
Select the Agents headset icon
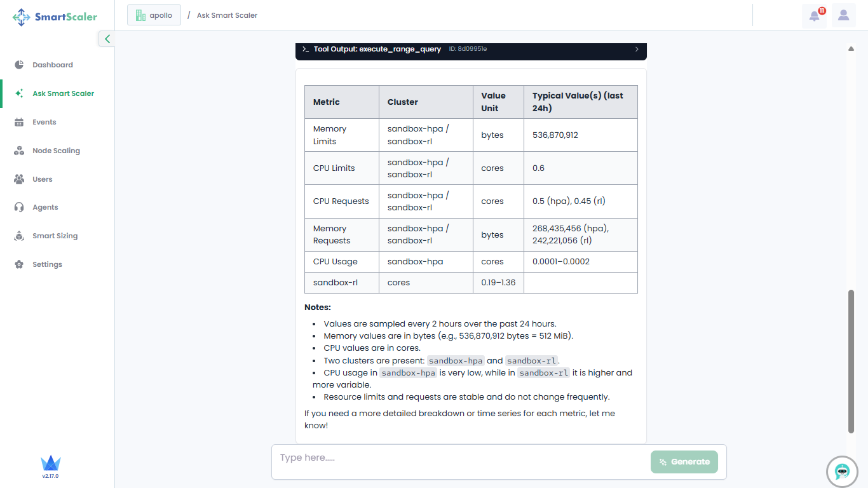(x=19, y=207)
